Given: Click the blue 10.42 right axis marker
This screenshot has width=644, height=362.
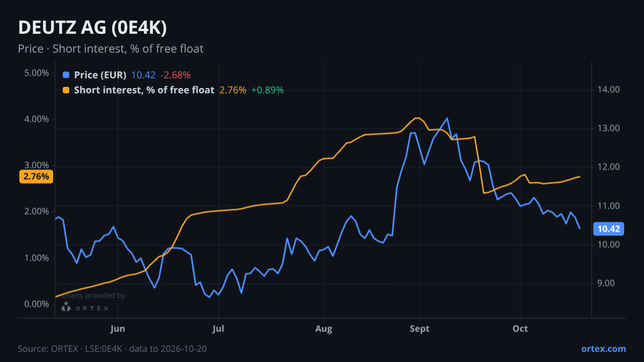Looking at the screenshot, I should [x=609, y=229].
